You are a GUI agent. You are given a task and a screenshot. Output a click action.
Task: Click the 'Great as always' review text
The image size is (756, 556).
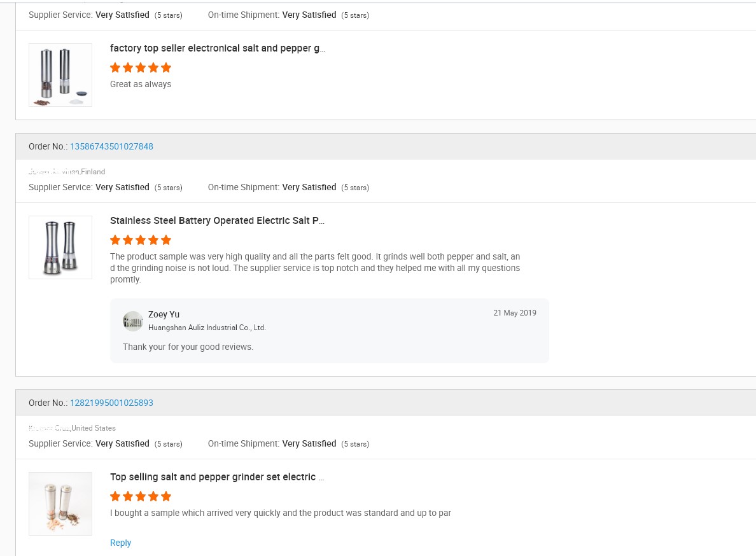pyautogui.click(x=140, y=84)
